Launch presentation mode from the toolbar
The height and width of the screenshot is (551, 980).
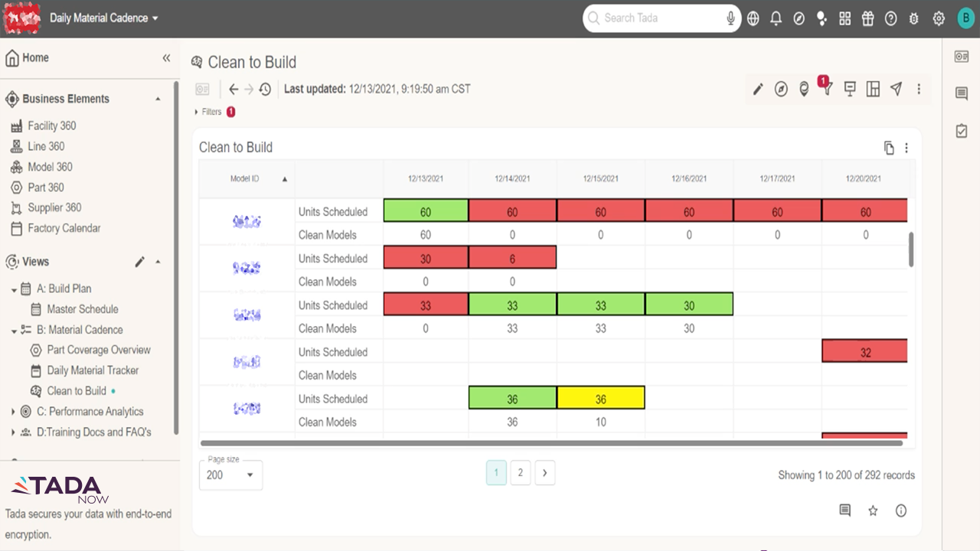tap(849, 89)
